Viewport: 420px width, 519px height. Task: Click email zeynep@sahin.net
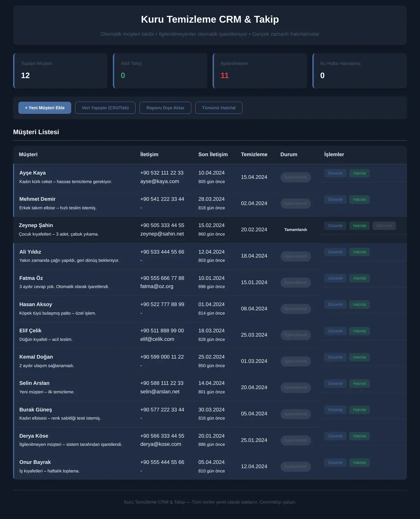[162, 234]
